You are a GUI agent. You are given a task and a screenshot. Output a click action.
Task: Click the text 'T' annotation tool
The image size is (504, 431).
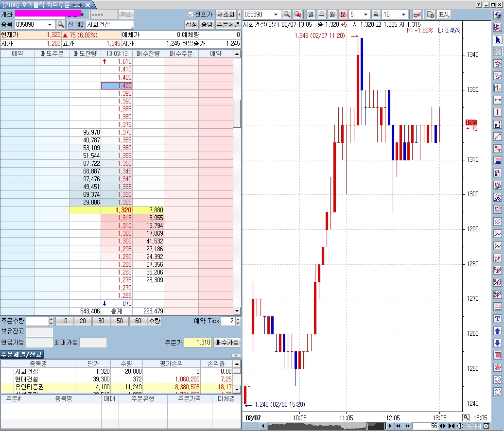[x=497, y=319]
